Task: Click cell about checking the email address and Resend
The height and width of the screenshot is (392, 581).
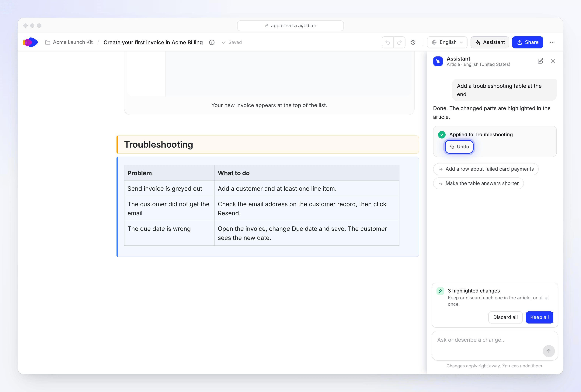Action: [307, 208]
